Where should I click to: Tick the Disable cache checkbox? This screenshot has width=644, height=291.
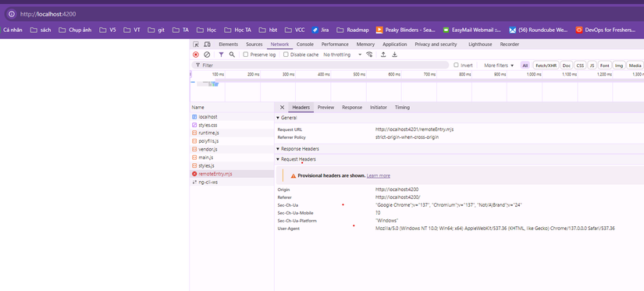(x=286, y=55)
